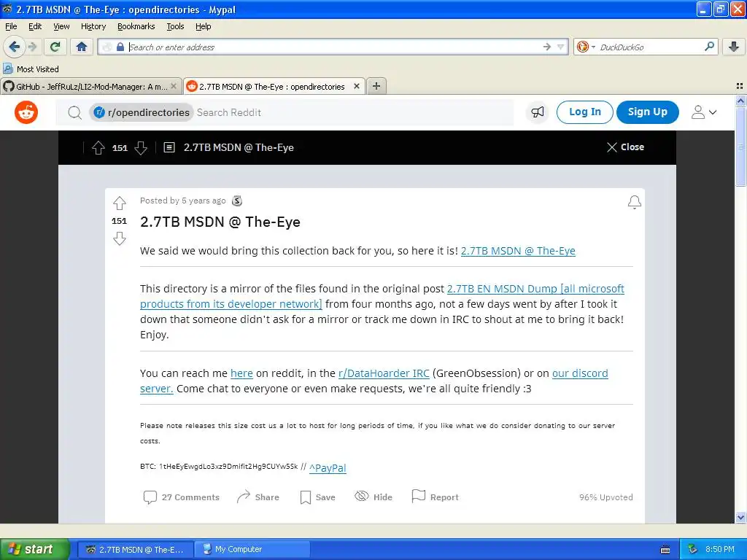Open a new tab with plus button
Image resolution: width=747 pixels, height=560 pixels.
376,86
